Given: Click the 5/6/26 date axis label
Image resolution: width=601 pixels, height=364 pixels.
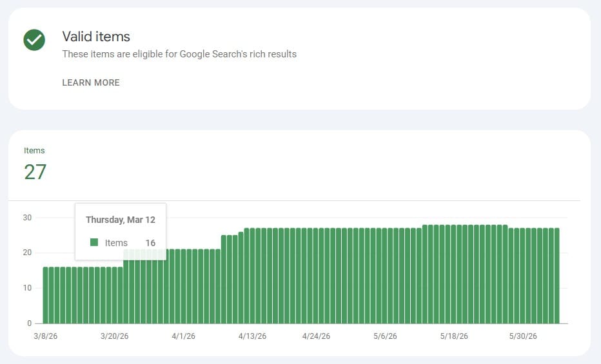Looking at the screenshot, I should click(x=385, y=336).
